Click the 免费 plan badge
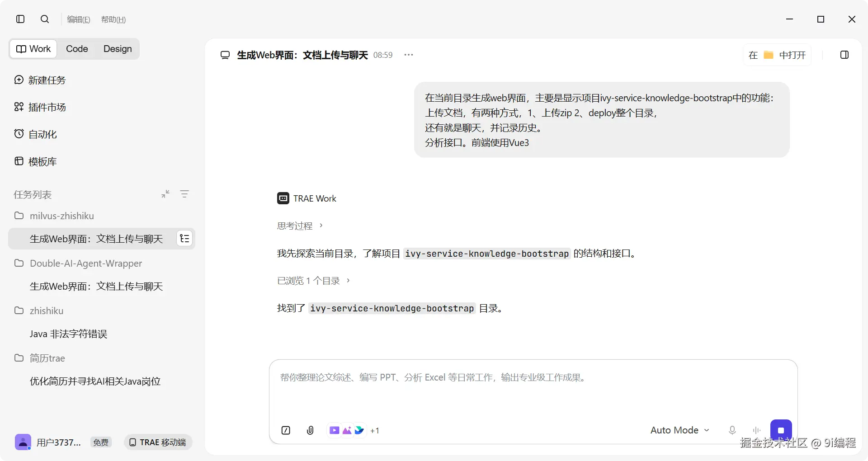The width and height of the screenshot is (868, 461). 100,442
